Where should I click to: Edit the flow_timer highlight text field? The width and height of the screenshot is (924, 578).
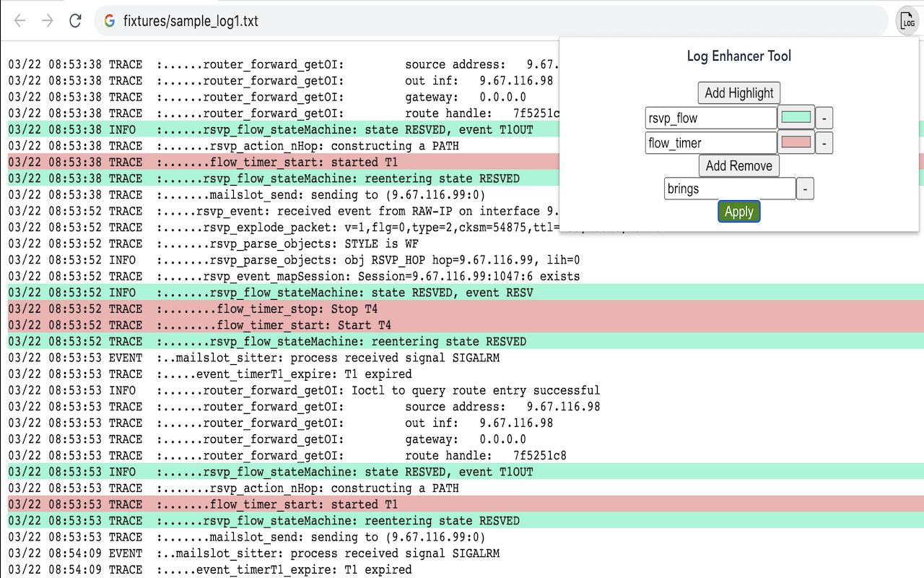(711, 143)
